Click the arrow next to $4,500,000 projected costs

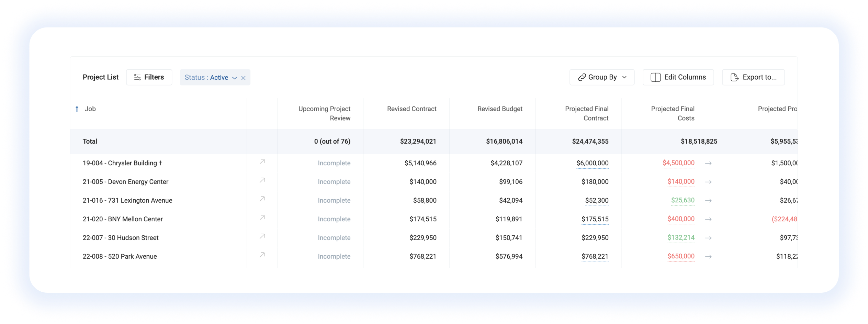pyautogui.click(x=708, y=163)
